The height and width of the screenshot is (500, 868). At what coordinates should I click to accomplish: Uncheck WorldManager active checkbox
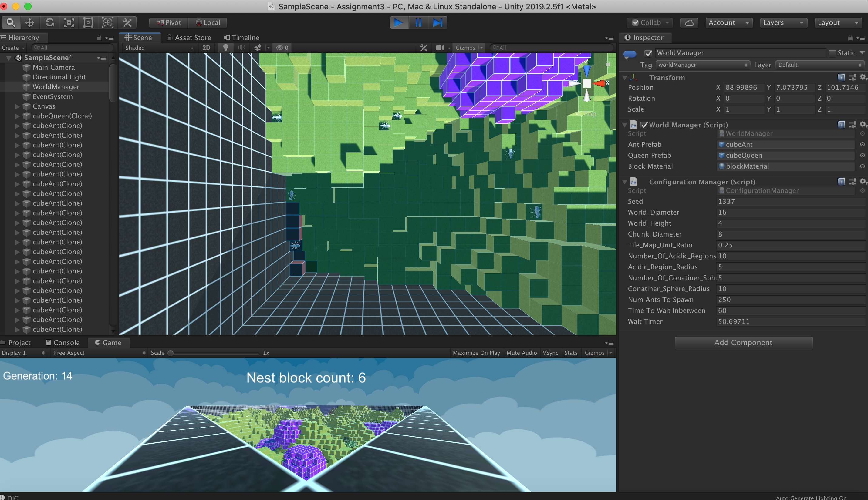(648, 53)
